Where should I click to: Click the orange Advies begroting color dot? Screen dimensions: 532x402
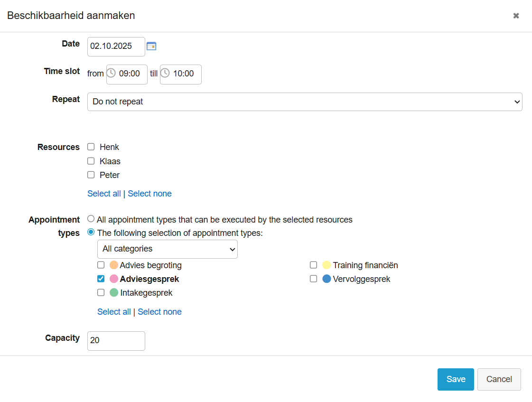click(x=114, y=265)
